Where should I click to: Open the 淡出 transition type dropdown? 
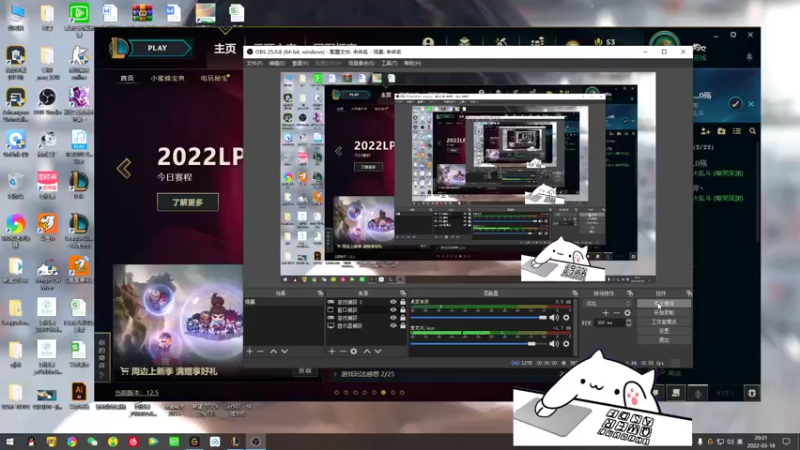tap(607, 304)
